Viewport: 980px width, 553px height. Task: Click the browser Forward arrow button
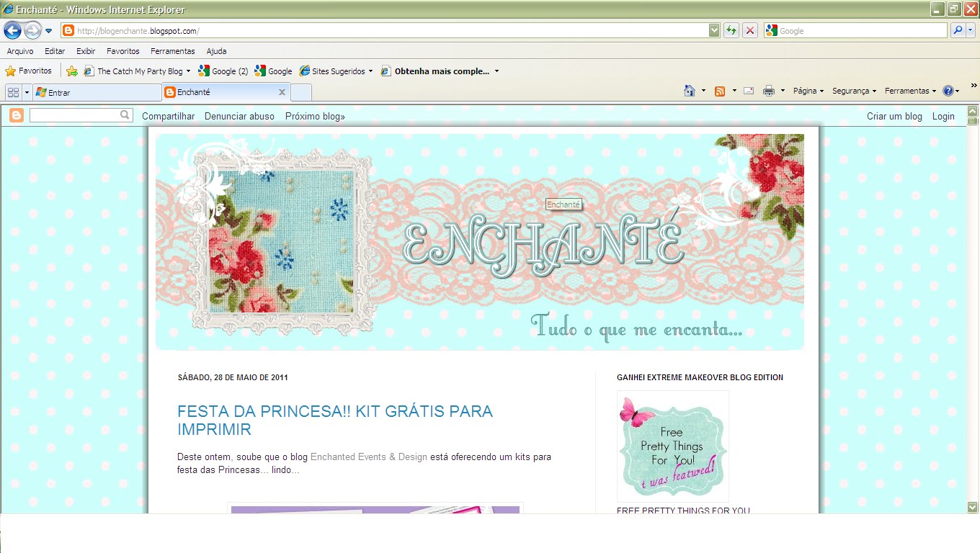[x=32, y=30]
